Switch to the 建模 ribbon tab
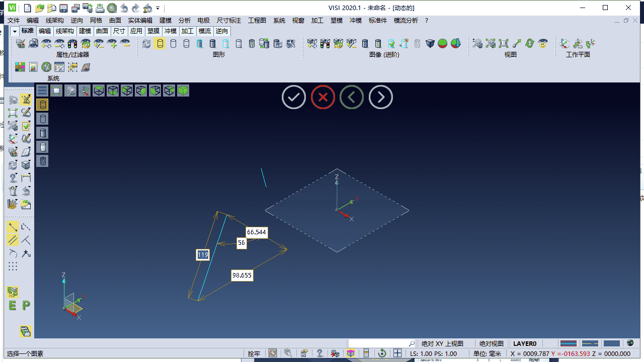644x362 pixels. click(x=85, y=31)
